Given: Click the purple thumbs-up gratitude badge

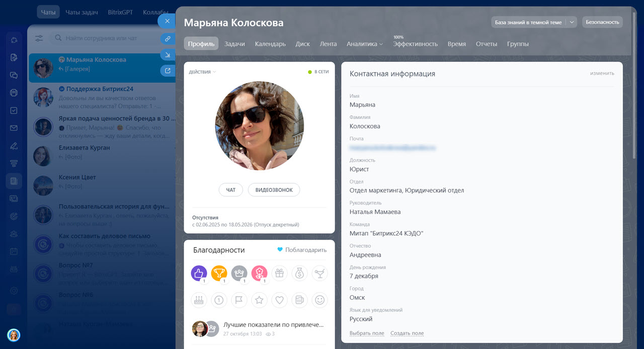Looking at the screenshot, I should click(x=199, y=273).
